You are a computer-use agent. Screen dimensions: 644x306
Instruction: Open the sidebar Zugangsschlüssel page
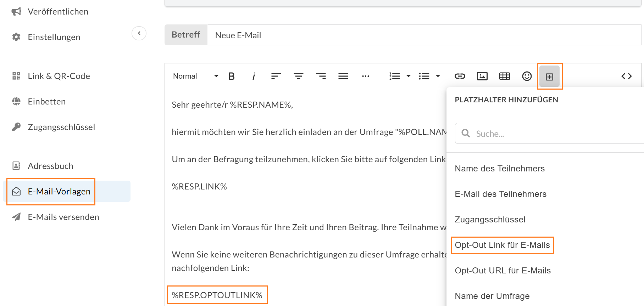[62, 127]
